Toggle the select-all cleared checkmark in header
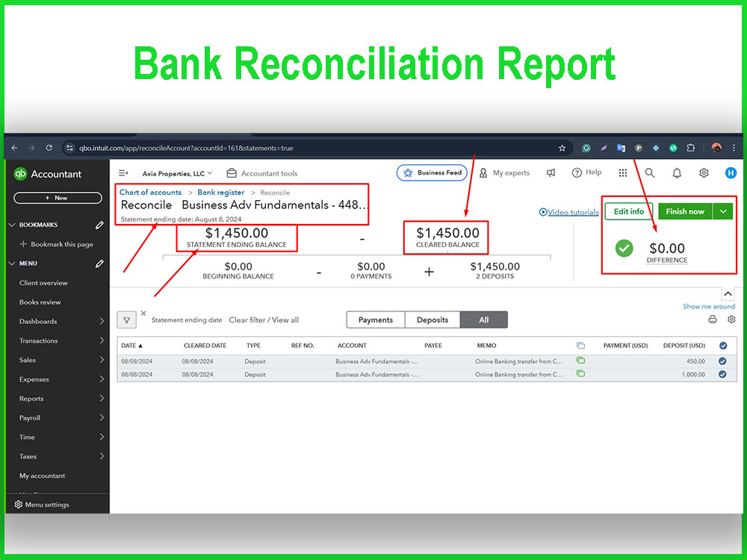Image resolution: width=747 pixels, height=560 pixels. [723, 346]
